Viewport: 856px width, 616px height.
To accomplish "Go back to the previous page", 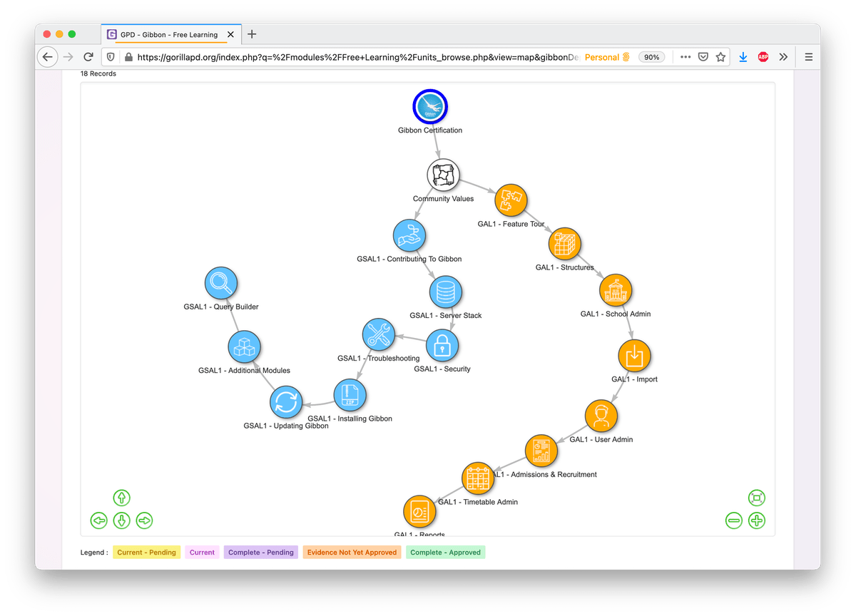I will [x=48, y=57].
